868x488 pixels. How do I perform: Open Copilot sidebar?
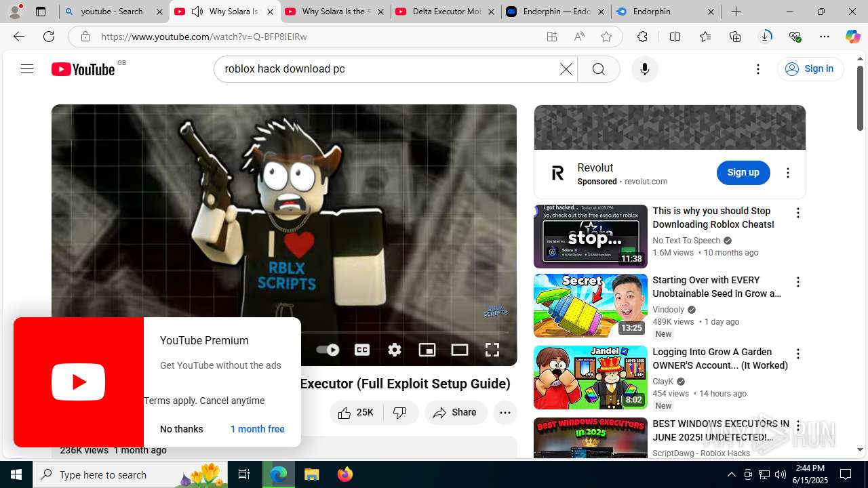pyautogui.click(x=852, y=37)
